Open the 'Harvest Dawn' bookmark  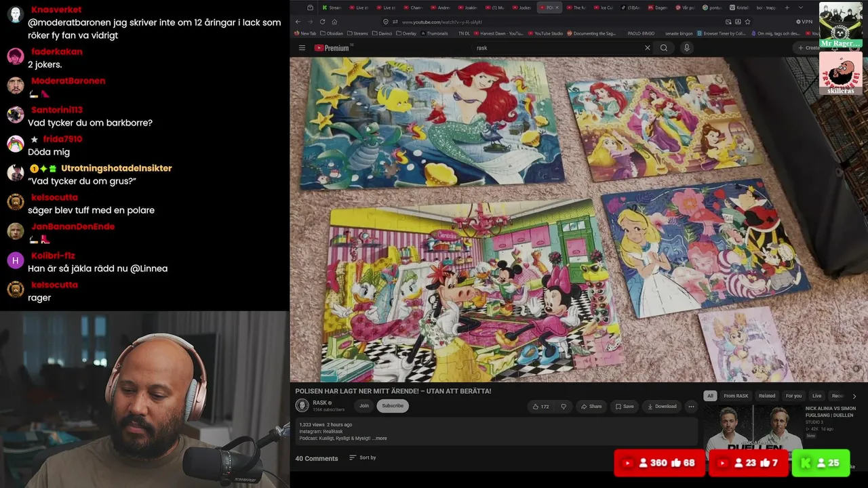[x=498, y=33]
